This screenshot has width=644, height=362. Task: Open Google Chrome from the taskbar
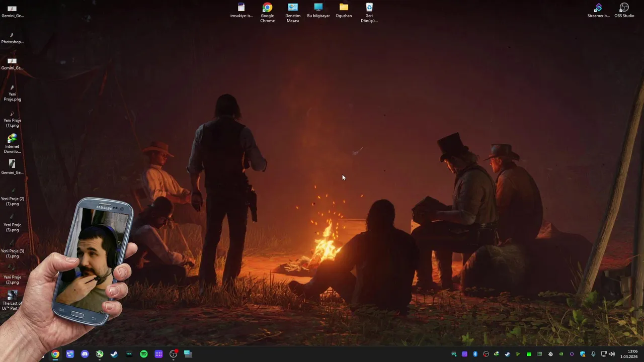(x=55, y=354)
